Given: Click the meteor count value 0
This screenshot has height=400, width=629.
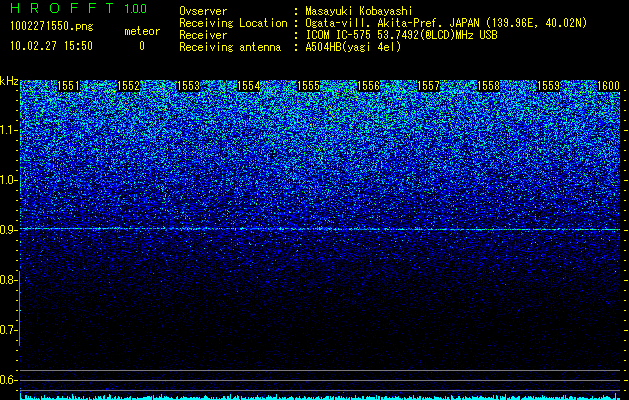Looking at the screenshot, I should (142, 46).
